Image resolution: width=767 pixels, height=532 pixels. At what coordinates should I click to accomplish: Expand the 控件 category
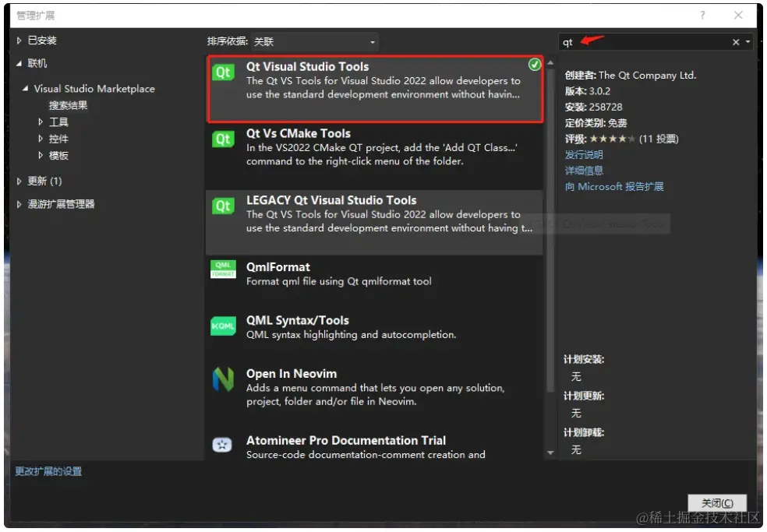[x=41, y=139]
